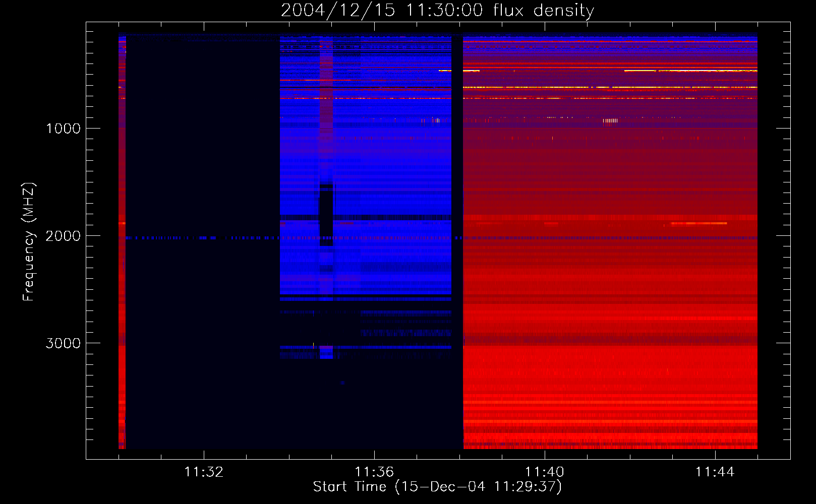
Task: Click the 11:36 time tick label
Action: coord(374,472)
